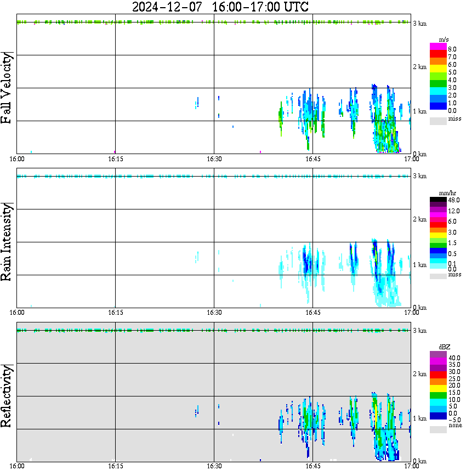Image resolution: width=466 pixels, height=476 pixels.
Task: Click the 16:30 tick label under Reflectivity plot
Action: pos(214,466)
